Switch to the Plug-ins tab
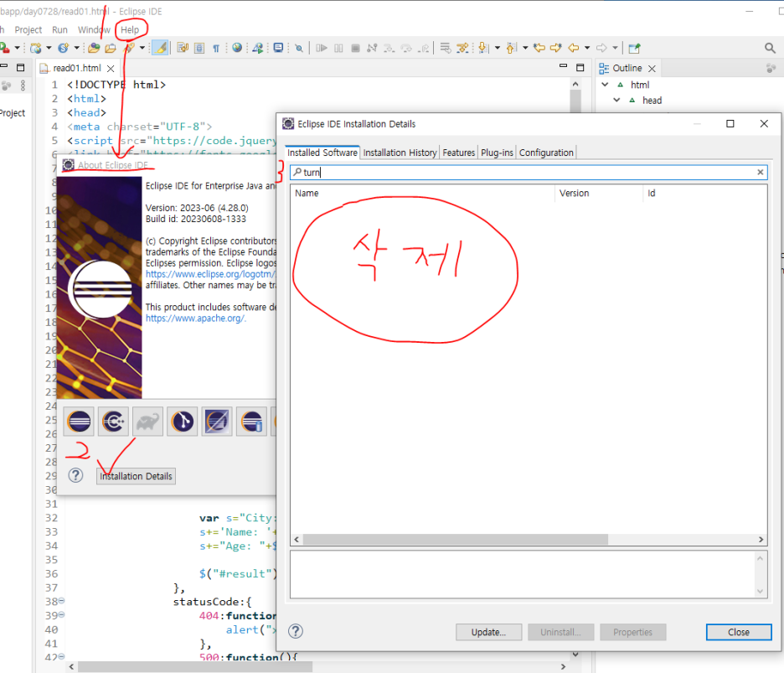 (497, 153)
